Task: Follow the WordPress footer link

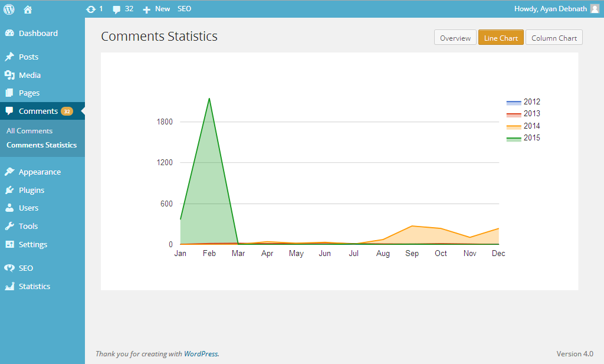Action: (201, 353)
